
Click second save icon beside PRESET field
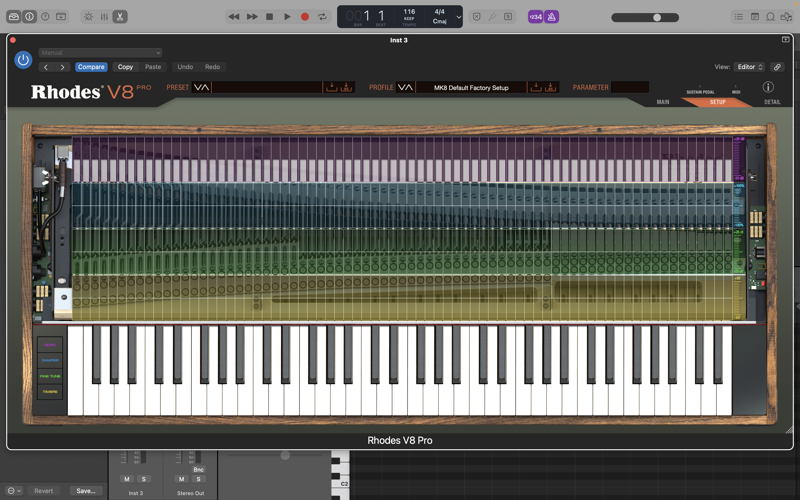(346, 87)
